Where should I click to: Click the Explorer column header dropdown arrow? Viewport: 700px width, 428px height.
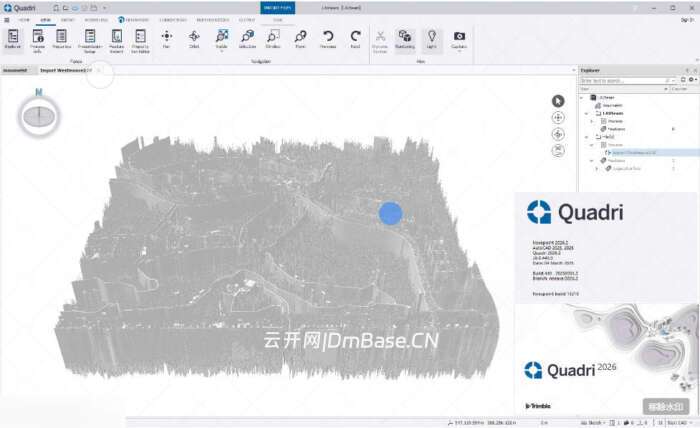click(x=666, y=89)
